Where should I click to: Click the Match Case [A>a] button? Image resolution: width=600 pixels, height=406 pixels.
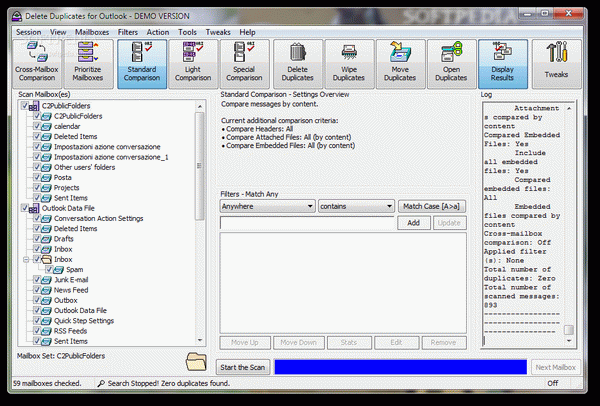pos(432,206)
